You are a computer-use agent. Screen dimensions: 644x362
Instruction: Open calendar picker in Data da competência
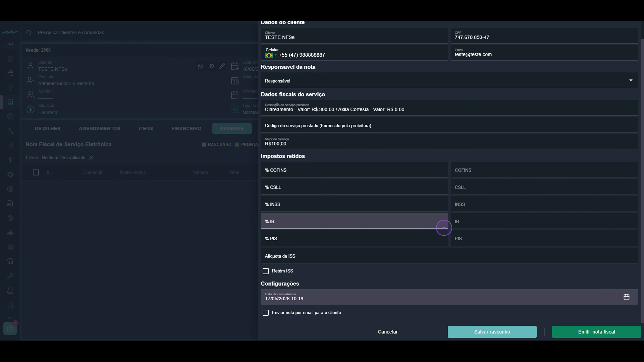[x=626, y=297]
